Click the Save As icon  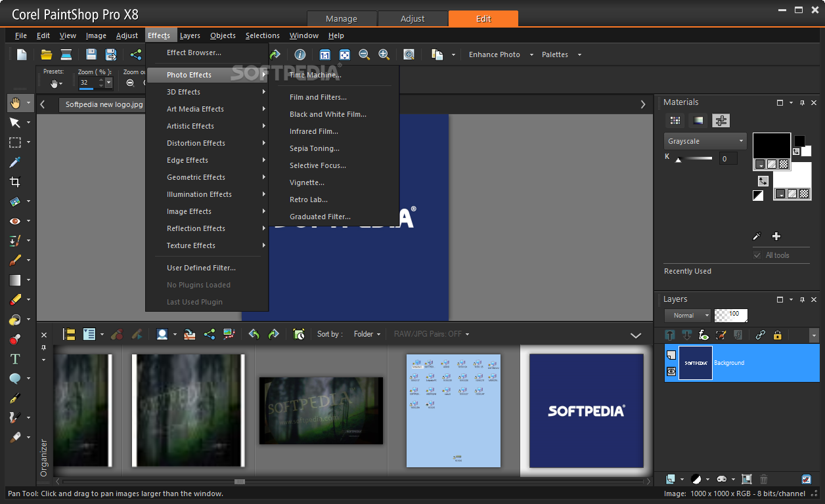(x=111, y=54)
